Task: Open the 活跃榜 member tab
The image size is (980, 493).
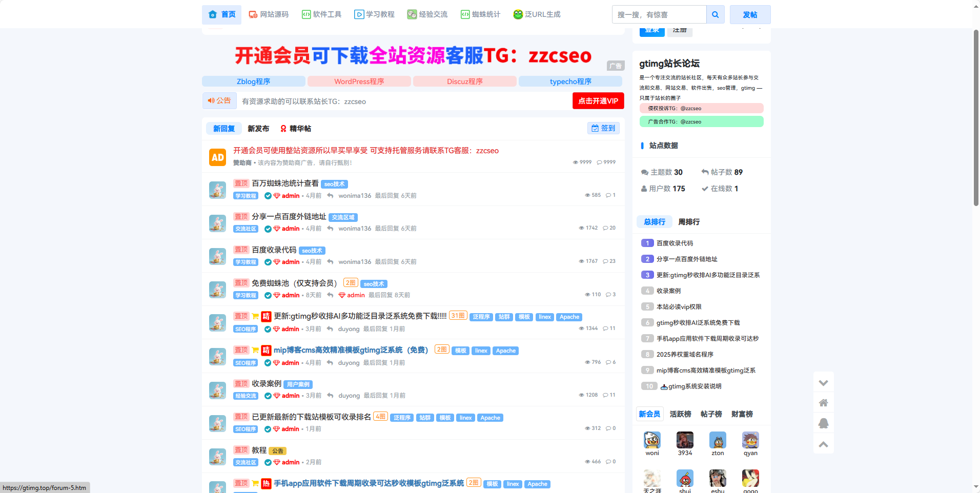Action: coord(680,414)
